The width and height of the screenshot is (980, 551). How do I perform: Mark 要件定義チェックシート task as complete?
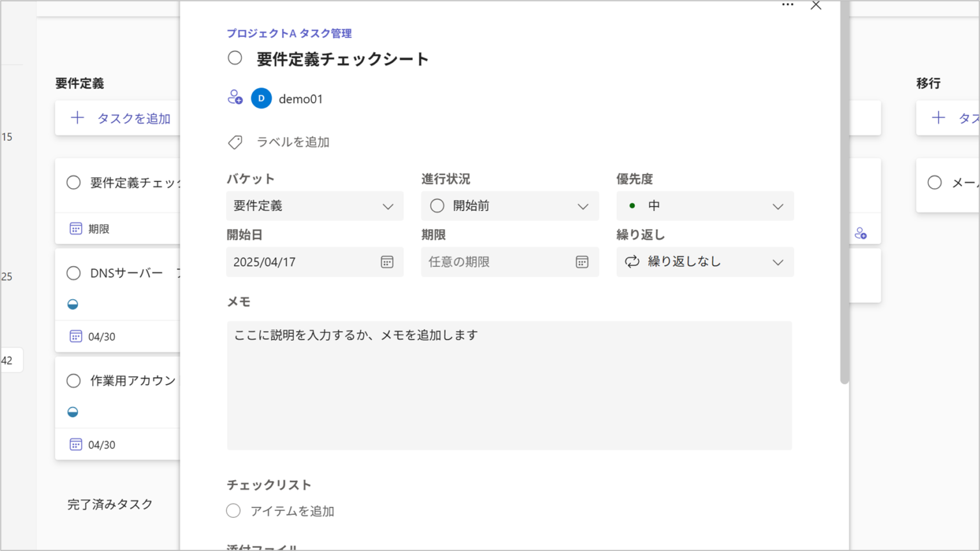point(235,57)
